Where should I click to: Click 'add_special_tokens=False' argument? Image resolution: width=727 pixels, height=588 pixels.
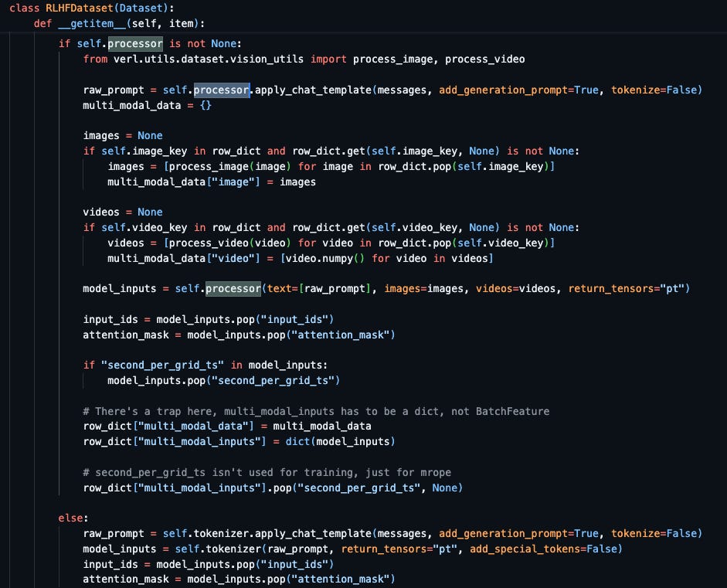click(x=543, y=549)
